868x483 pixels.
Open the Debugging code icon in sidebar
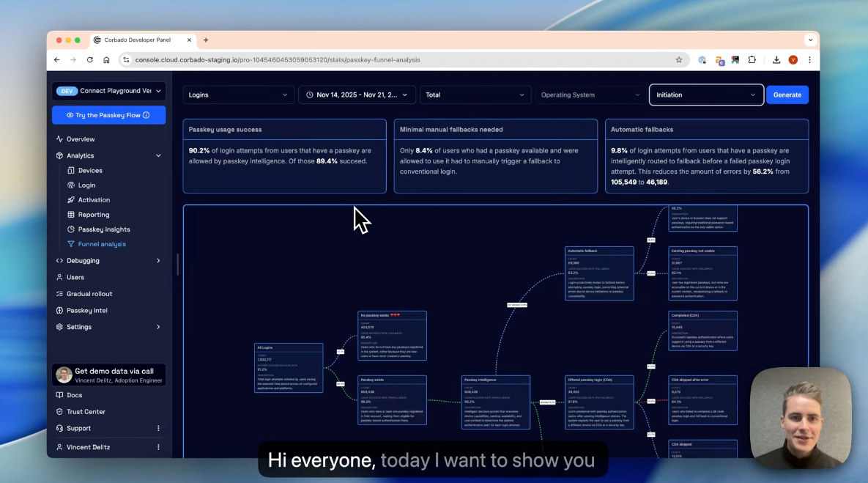click(x=59, y=260)
